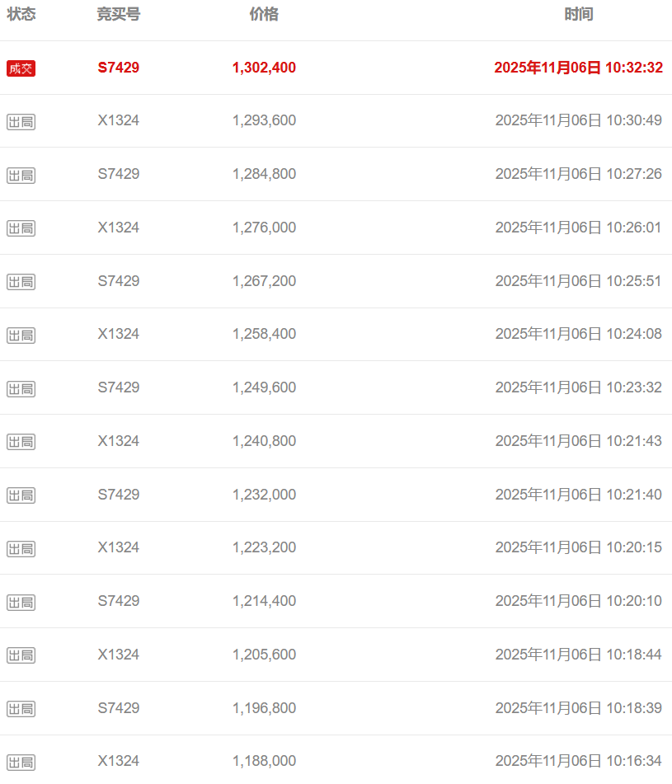Click the 出局 badge in the 1,205,600 row
This screenshot has height=784, width=672.
click(x=21, y=655)
